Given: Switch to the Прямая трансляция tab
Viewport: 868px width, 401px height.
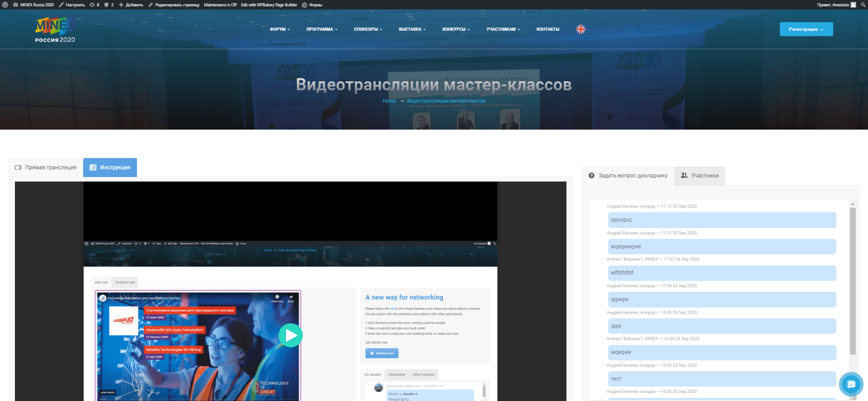Looking at the screenshot, I should click(x=46, y=168).
